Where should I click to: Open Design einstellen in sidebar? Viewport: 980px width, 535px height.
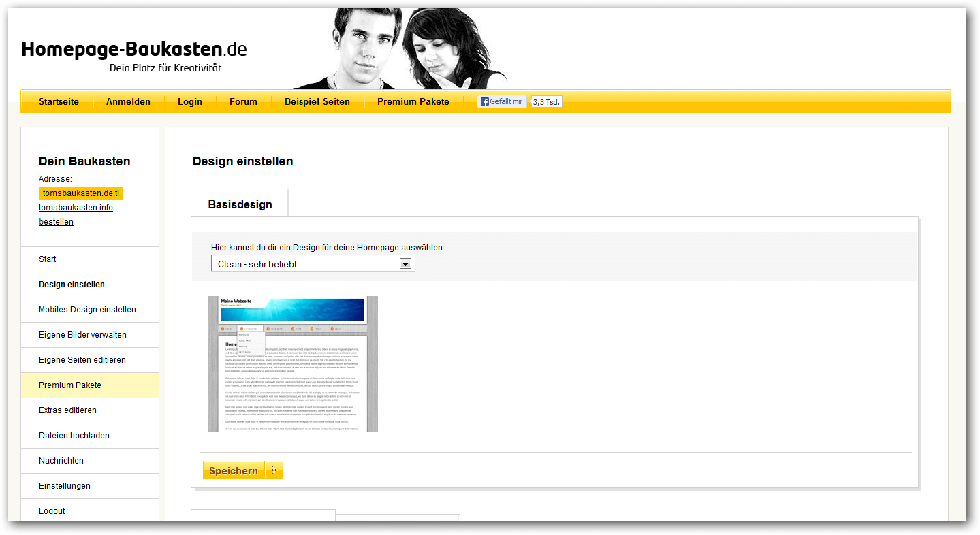click(x=90, y=285)
